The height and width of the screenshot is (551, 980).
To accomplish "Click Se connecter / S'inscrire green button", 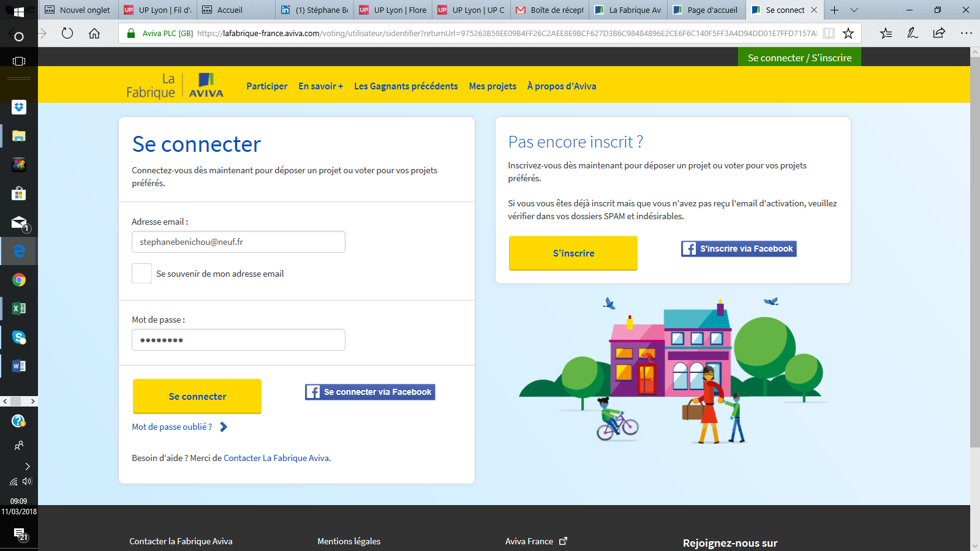I will click(799, 58).
